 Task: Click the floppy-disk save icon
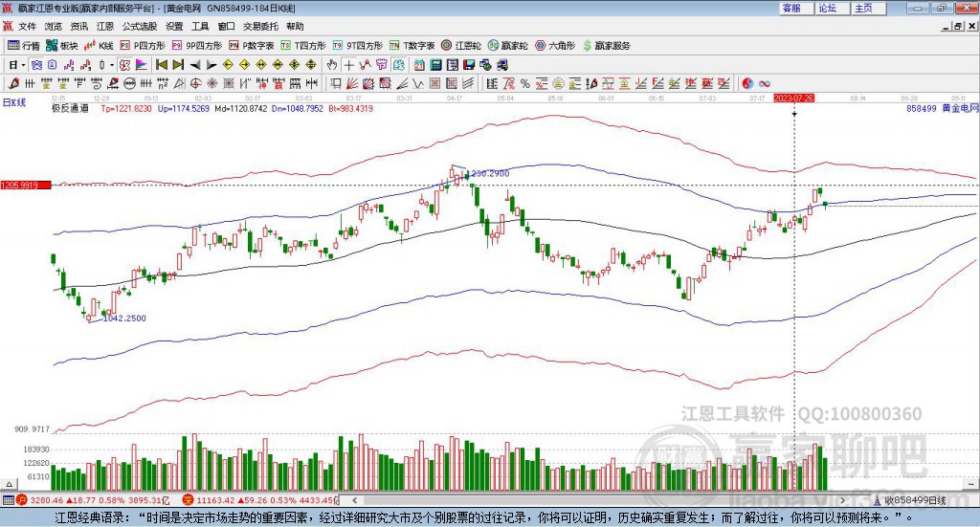pos(469,65)
